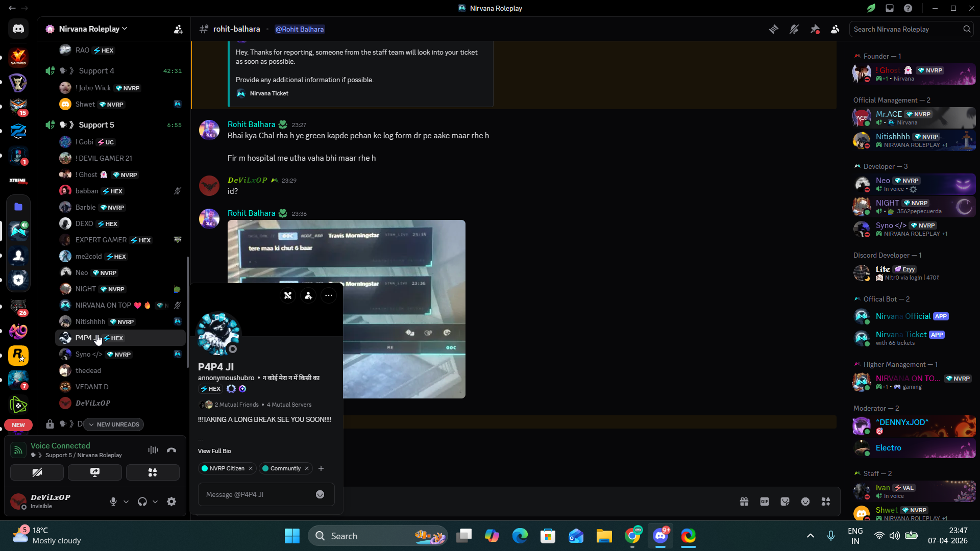Open threads in channel header
Screen dimensions: 980x551
click(x=774, y=30)
